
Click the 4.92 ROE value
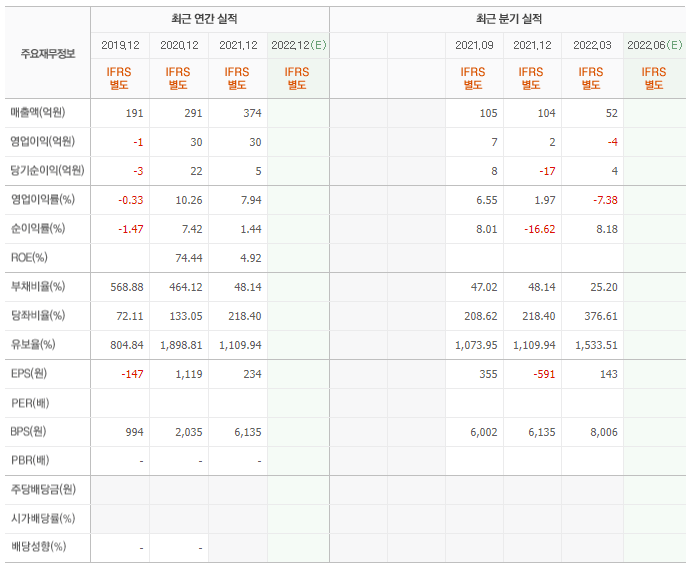click(251, 258)
